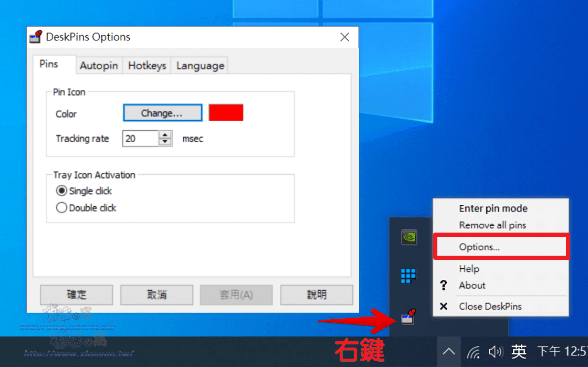Open the Hotkeys tab
The height and width of the screenshot is (367, 588).
pyautogui.click(x=146, y=65)
